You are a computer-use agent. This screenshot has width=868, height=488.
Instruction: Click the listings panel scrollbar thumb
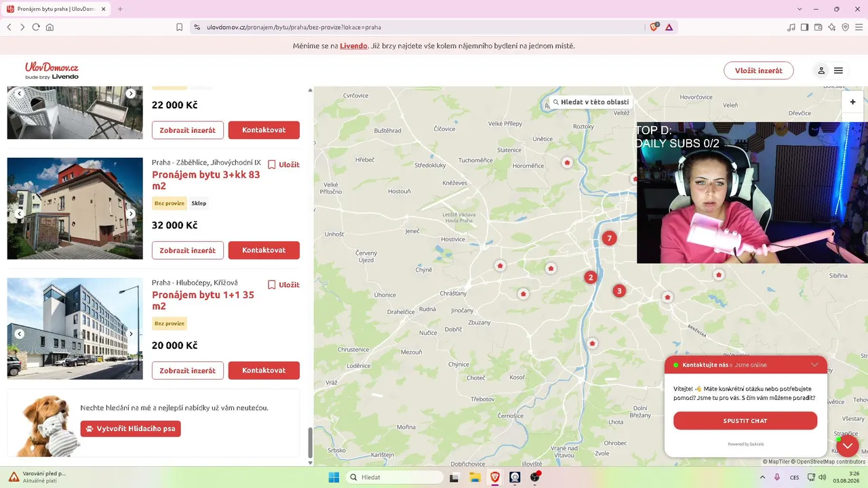[x=311, y=443]
